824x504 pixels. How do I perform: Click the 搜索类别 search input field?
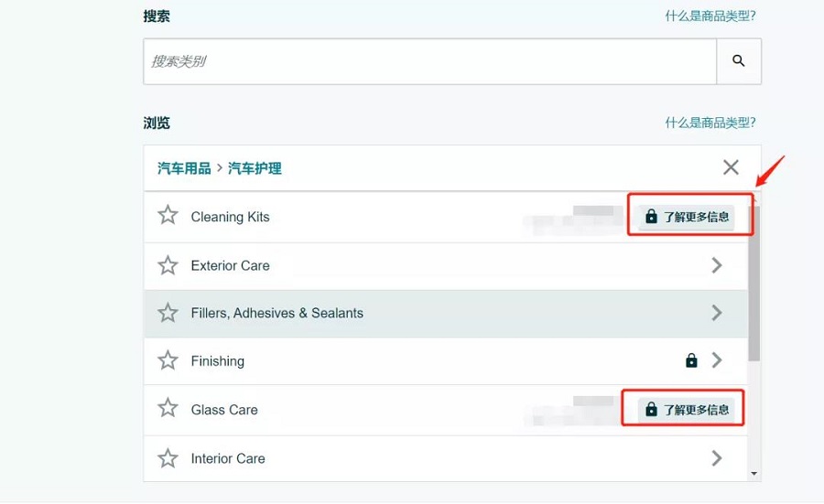pyautogui.click(x=428, y=61)
